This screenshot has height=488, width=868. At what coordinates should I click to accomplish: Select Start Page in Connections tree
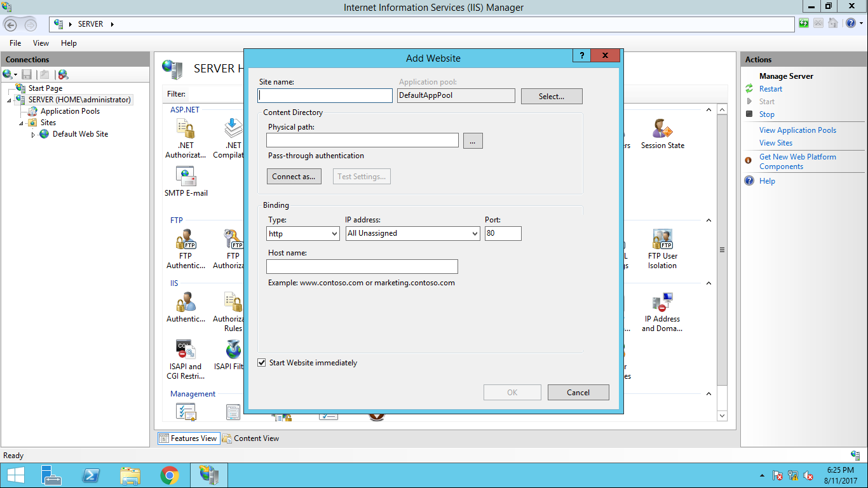click(45, 88)
